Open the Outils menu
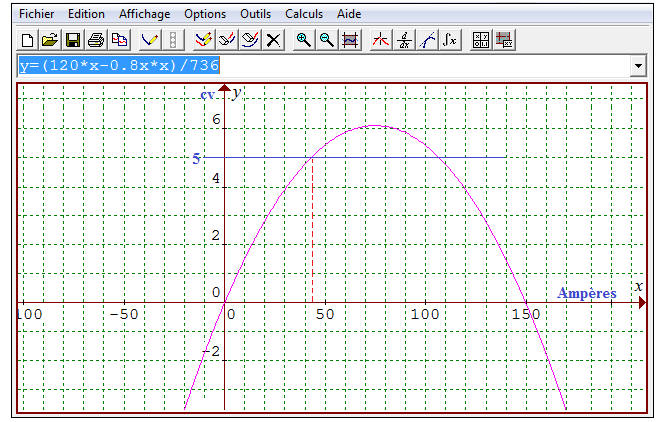Image resolution: width=665 pixels, height=422 pixels. pos(255,14)
